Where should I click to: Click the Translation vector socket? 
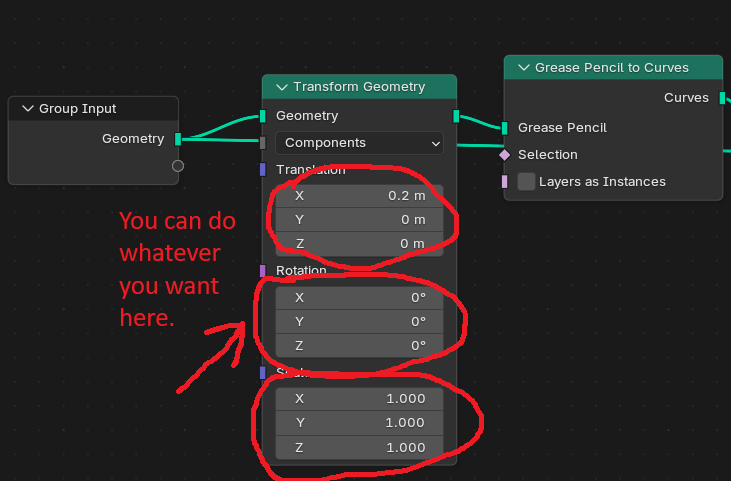coord(262,170)
